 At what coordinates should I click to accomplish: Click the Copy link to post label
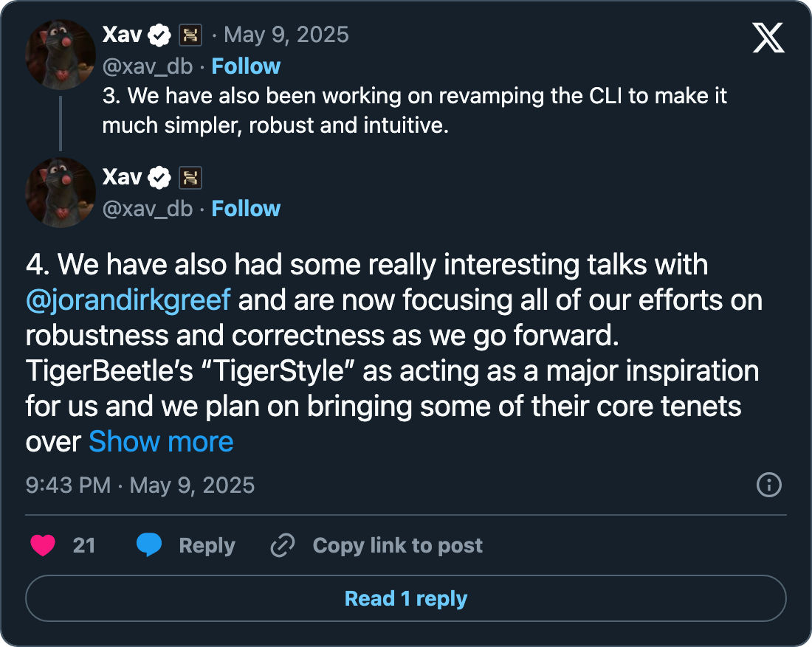[397, 545]
